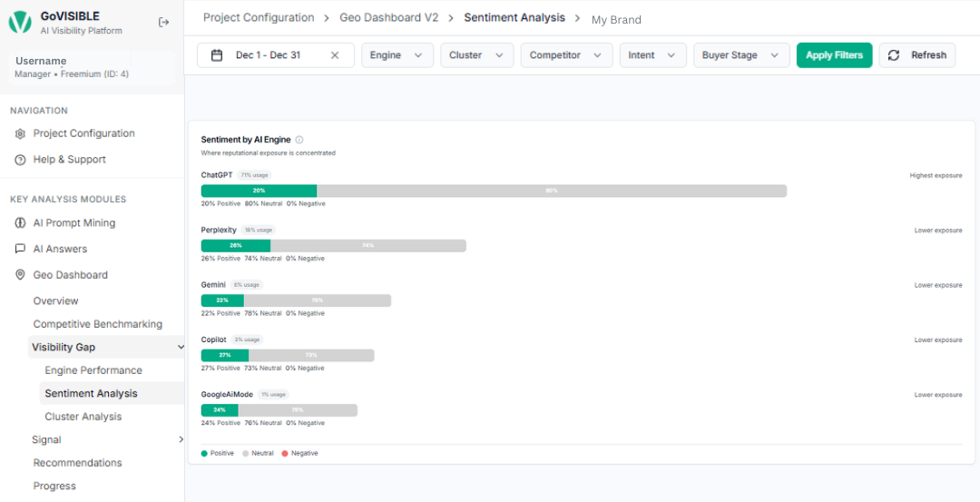Open the Cluster filter dropdown
980x502 pixels.
pos(477,55)
